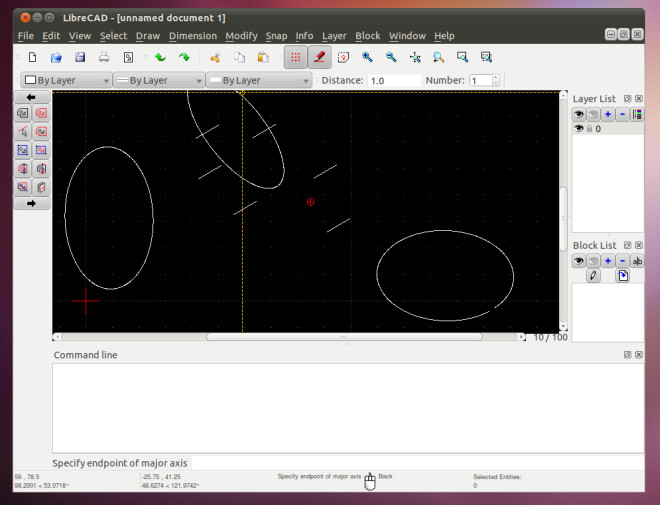Open the middle By Layer width dropdown

click(x=158, y=80)
